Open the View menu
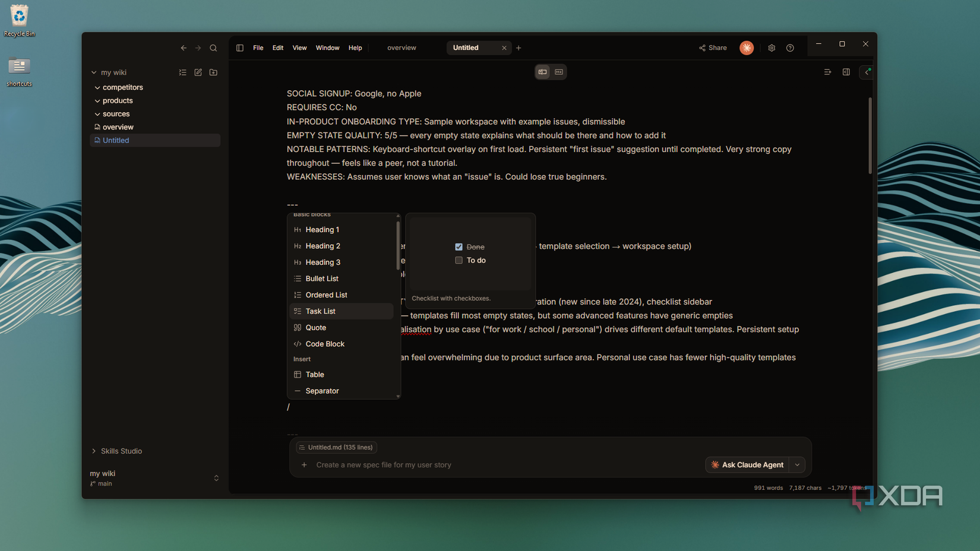The height and width of the screenshot is (551, 980). [x=299, y=48]
